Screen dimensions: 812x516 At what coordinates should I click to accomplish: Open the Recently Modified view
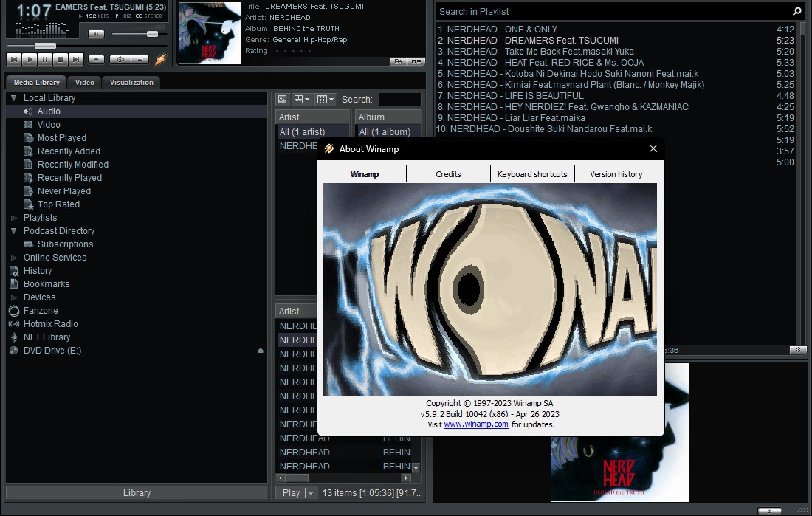(x=72, y=165)
